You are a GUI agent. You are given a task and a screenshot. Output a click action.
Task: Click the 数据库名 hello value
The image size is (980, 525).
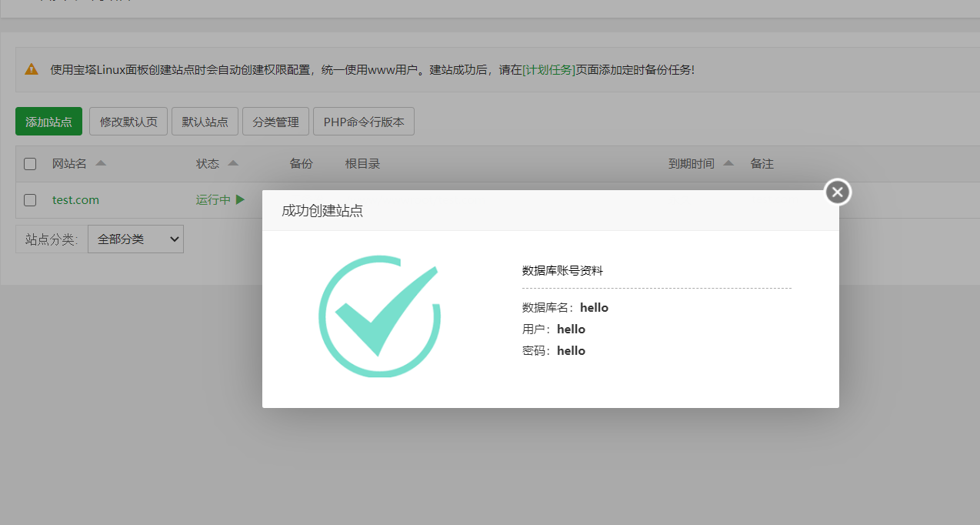click(x=594, y=308)
